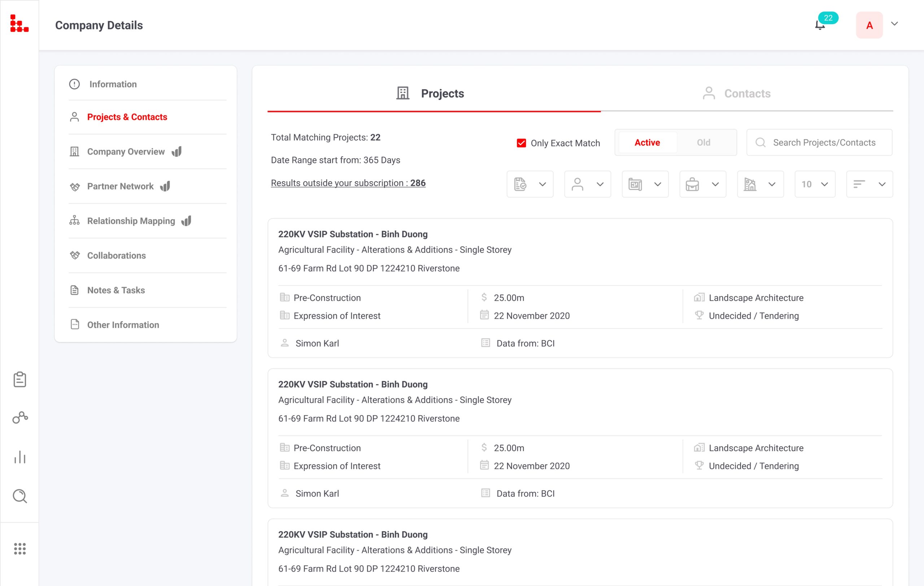Open the apps grid icon at bottom left
924x586 pixels.
point(19,548)
